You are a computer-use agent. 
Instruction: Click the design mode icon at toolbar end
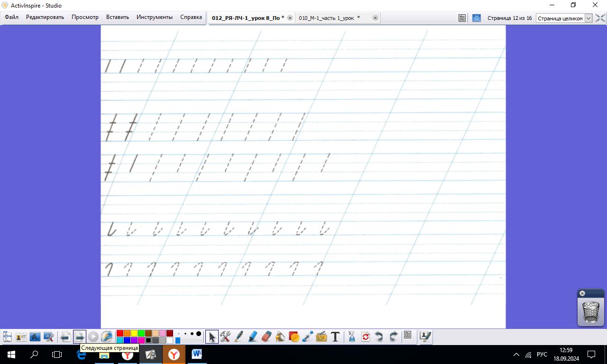425,337
